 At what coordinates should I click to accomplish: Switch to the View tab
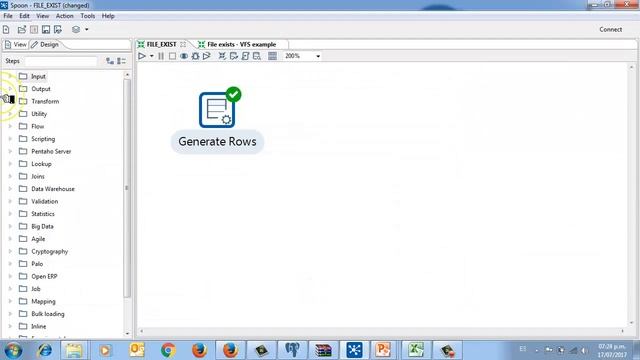point(16,44)
